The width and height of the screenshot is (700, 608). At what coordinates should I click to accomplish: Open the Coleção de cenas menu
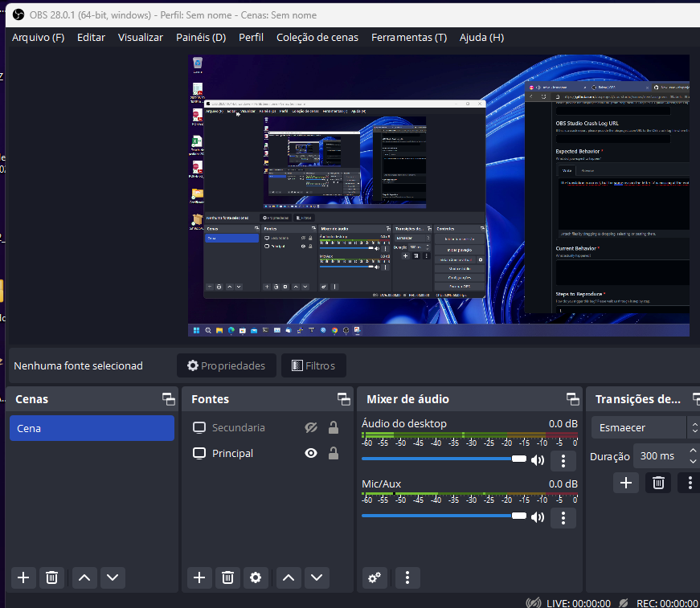[317, 38]
